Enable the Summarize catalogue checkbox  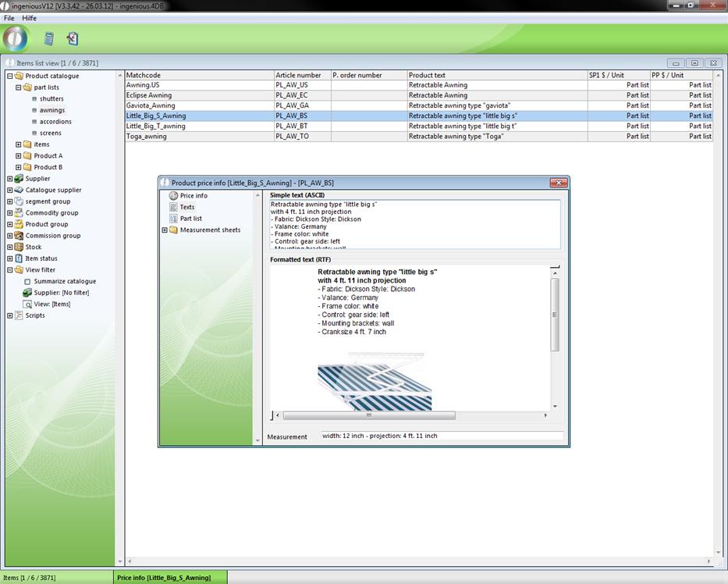(27, 281)
